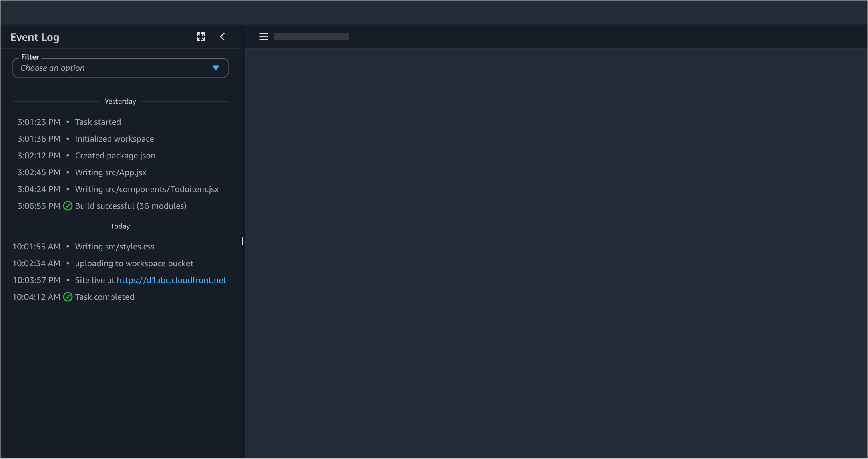Expand the Event Log panel to fullscreen

coord(201,37)
